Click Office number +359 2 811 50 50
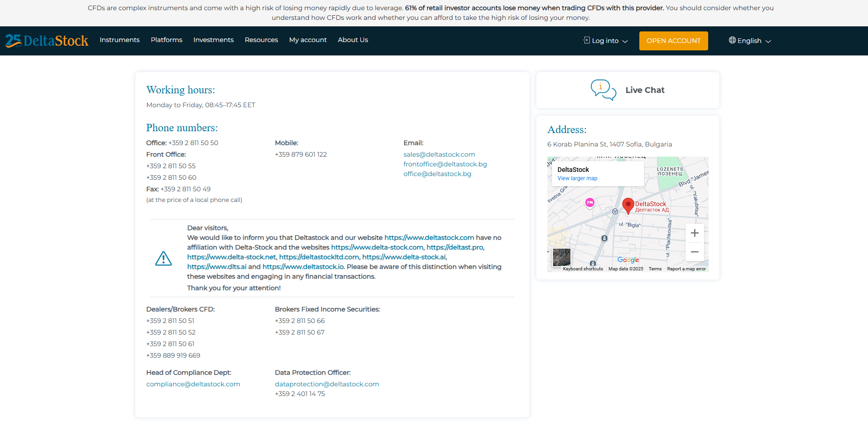This screenshot has height=433, width=868. [x=194, y=143]
